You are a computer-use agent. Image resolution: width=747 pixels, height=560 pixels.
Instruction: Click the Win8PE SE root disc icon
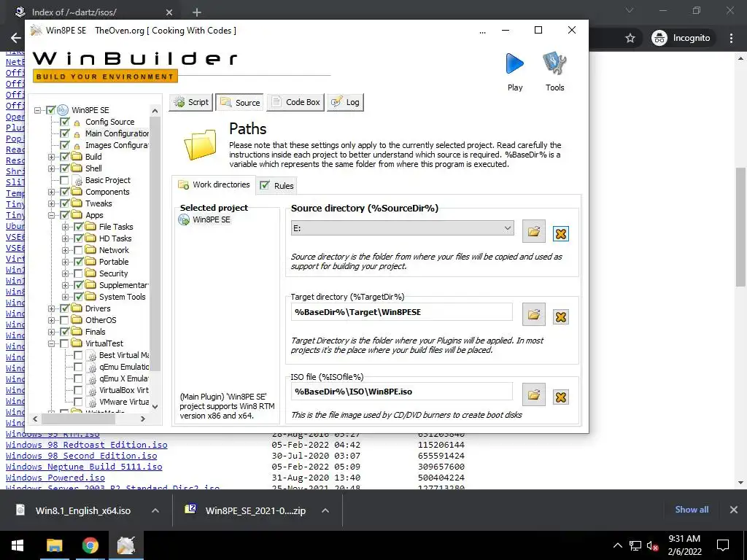63,110
